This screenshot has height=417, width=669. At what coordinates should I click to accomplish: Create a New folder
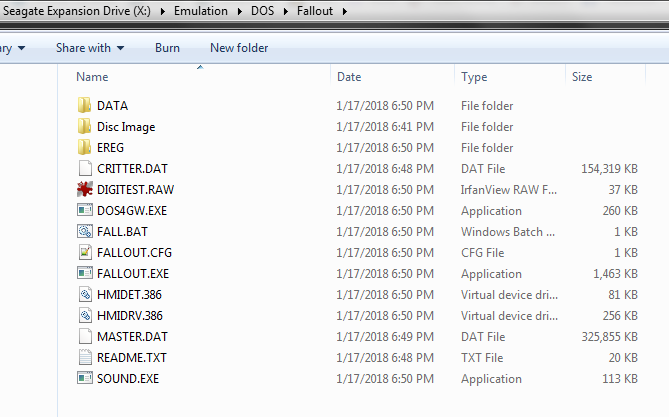coord(239,48)
